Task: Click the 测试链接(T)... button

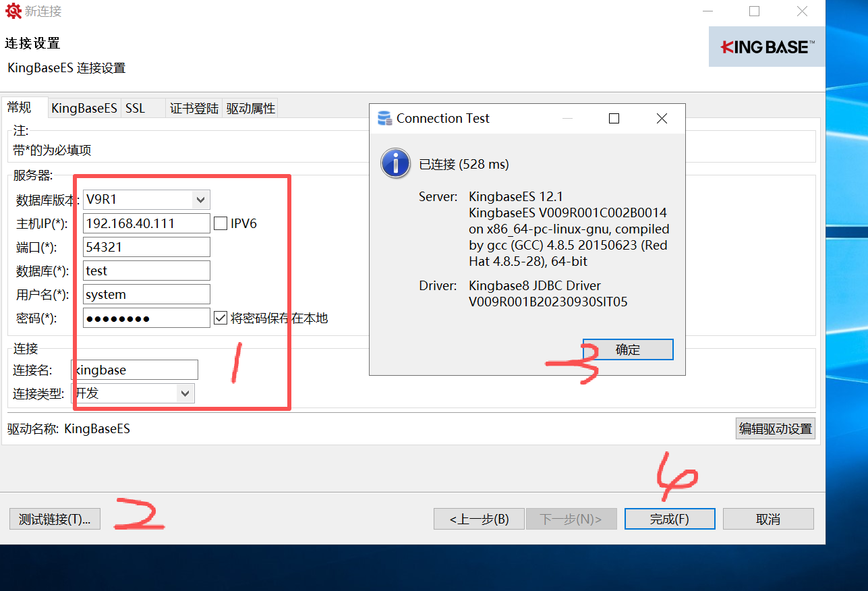Action: click(x=55, y=519)
